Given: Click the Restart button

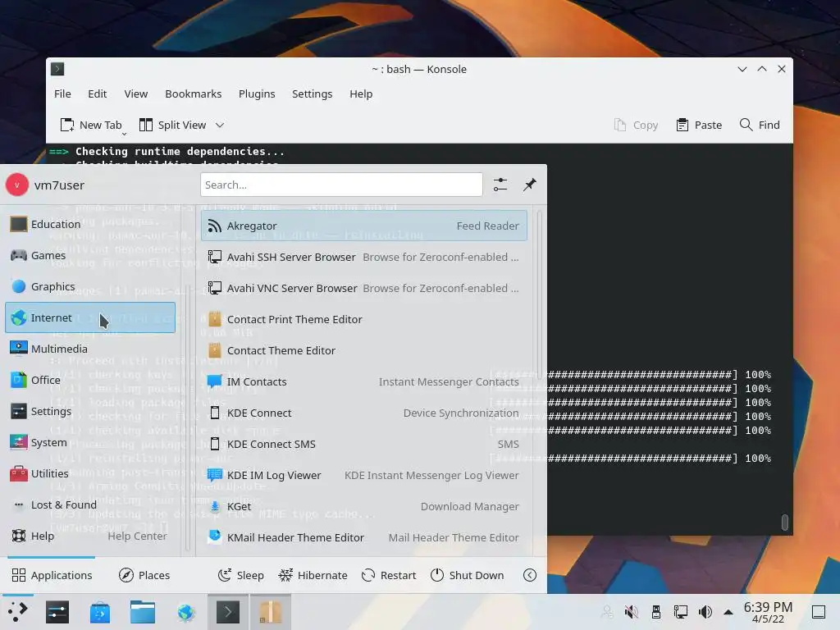Looking at the screenshot, I should pos(389,575).
